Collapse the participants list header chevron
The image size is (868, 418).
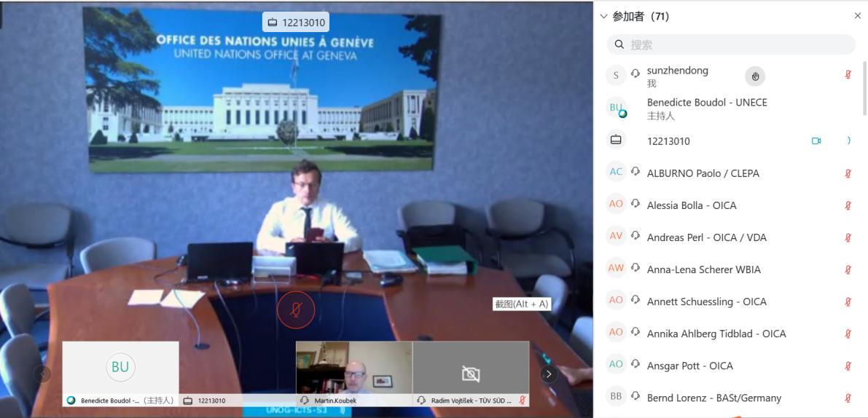click(x=603, y=16)
